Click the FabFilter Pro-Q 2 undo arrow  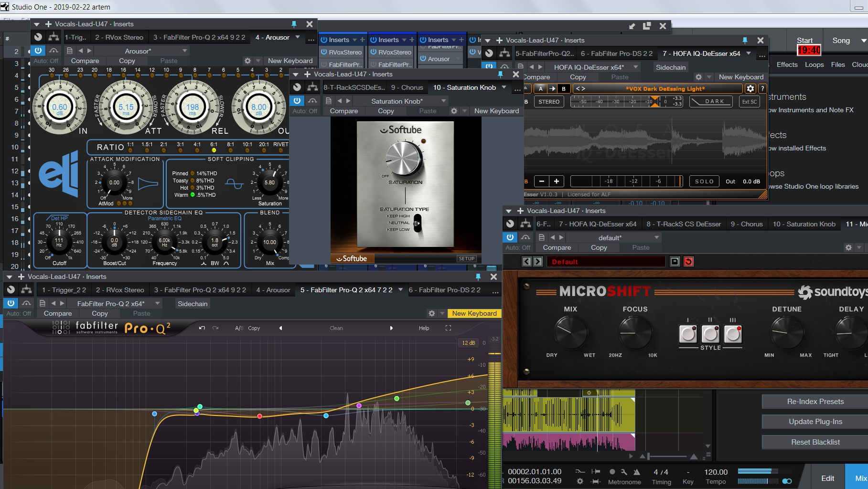[x=202, y=328]
